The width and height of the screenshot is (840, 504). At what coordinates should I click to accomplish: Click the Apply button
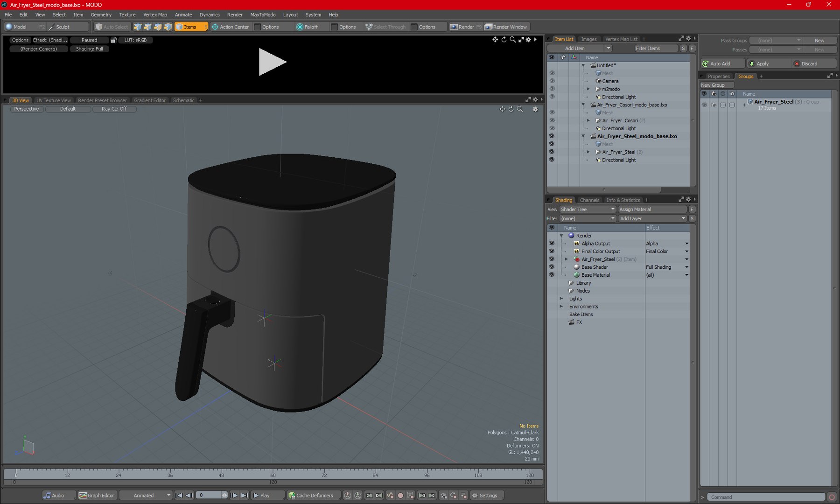(x=769, y=64)
